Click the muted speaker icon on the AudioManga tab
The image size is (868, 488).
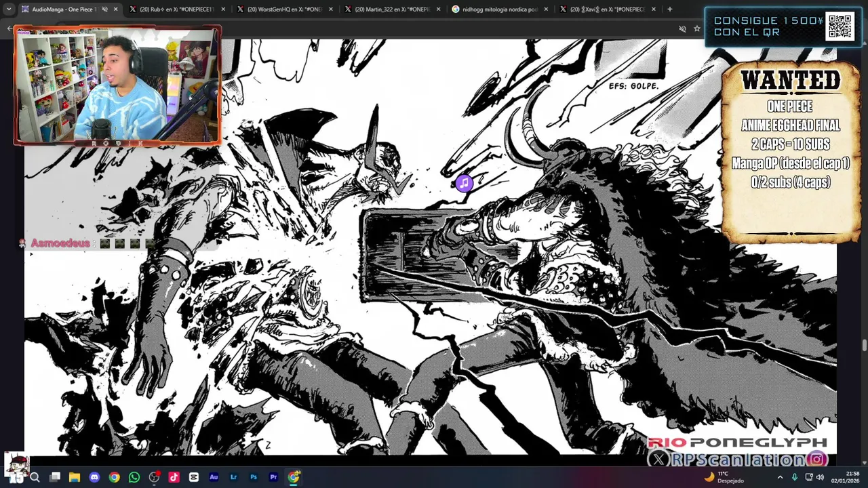104,9
